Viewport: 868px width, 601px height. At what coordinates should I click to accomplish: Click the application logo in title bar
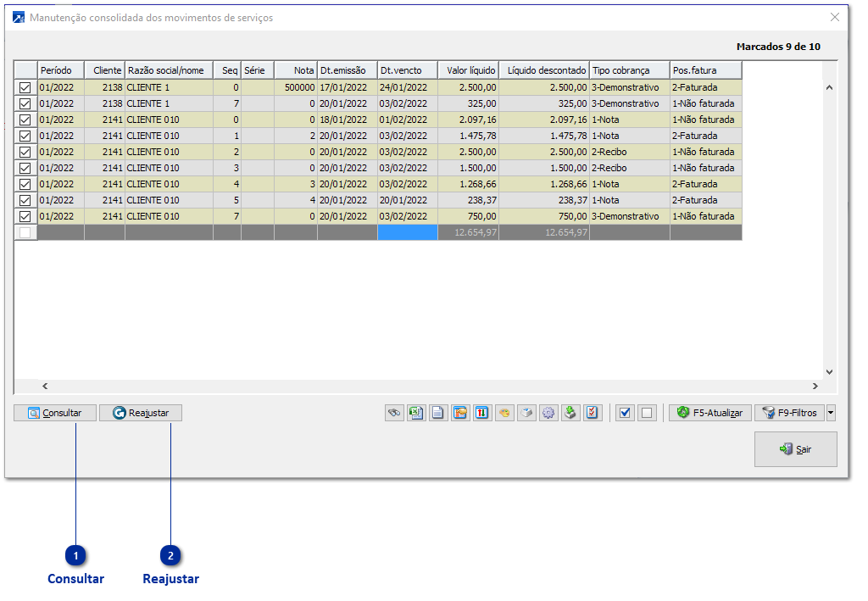(19, 18)
